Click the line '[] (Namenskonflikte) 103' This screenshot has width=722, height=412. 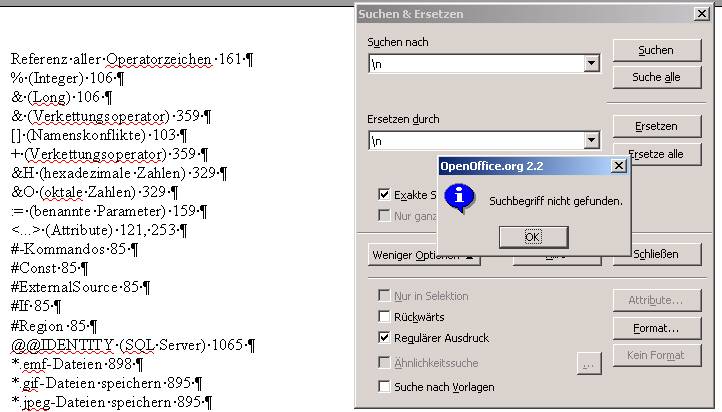coord(99,135)
